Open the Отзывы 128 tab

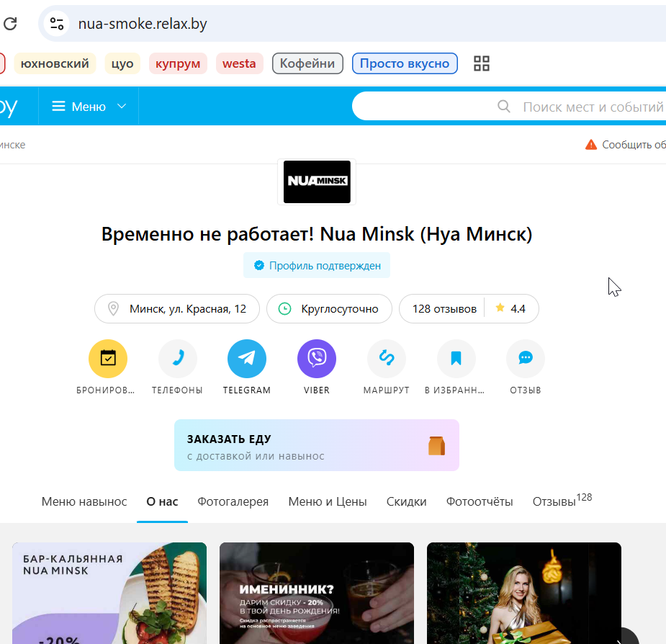(x=562, y=501)
